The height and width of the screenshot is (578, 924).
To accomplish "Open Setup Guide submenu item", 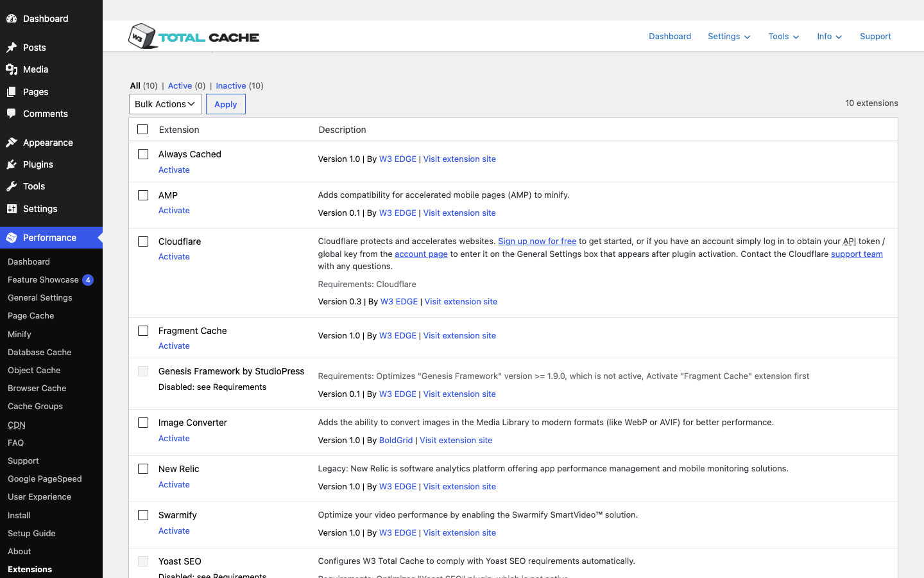I will tap(31, 534).
